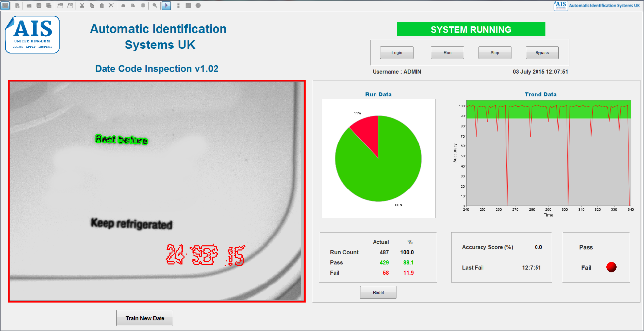Click the Run Count value 487
This screenshot has width=644, height=331.
[384, 252]
